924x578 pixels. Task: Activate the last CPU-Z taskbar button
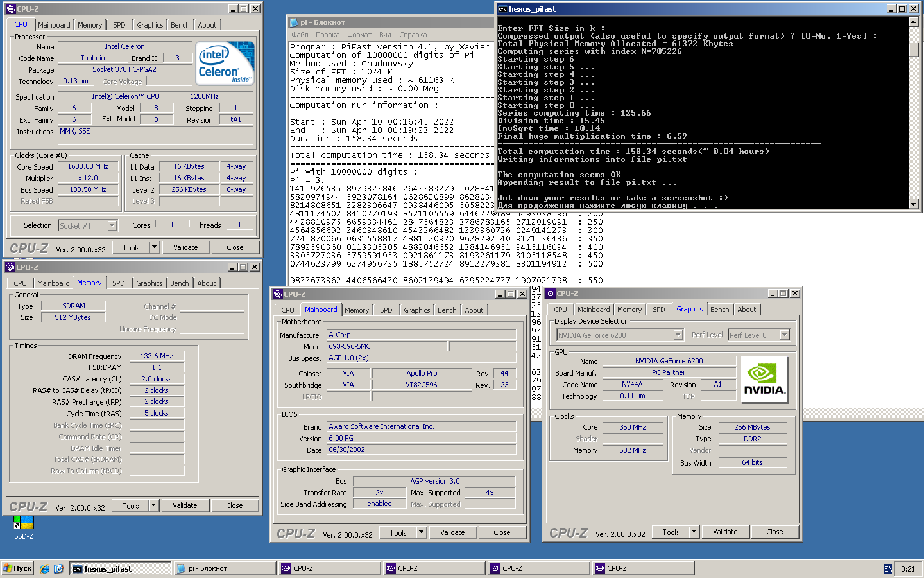click(x=644, y=568)
